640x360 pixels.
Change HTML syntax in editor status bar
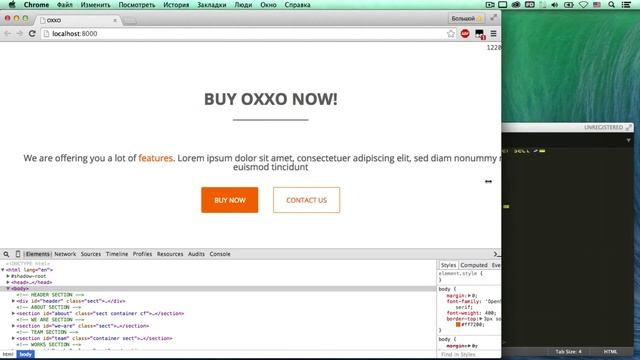coord(610,352)
